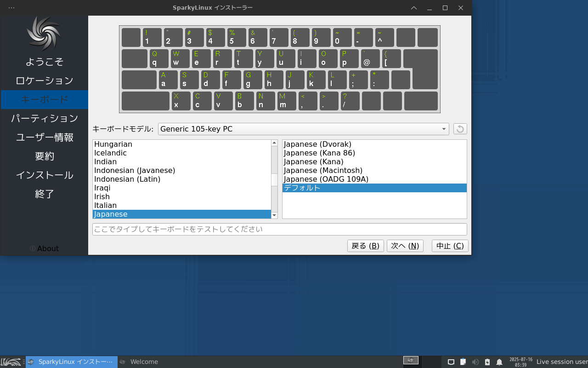Choose the Japanese (Kana 86) variant
This screenshot has width=588, height=368.
(374, 153)
